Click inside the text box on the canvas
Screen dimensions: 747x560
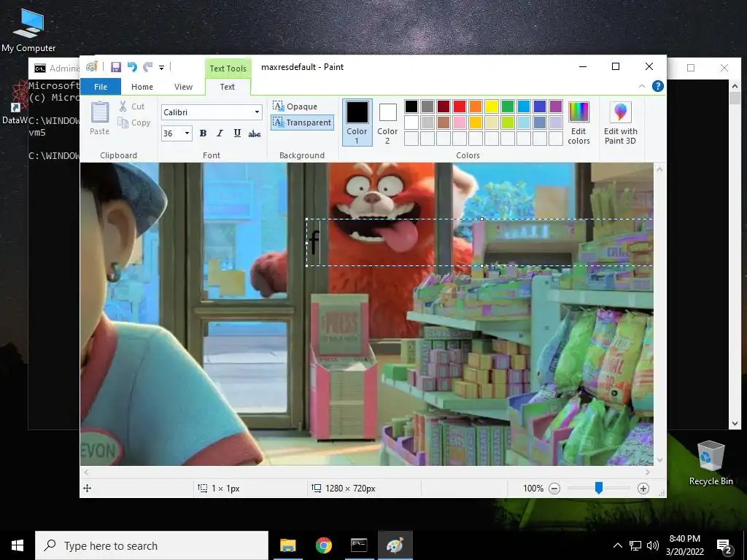pyautogui.click(x=480, y=242)
